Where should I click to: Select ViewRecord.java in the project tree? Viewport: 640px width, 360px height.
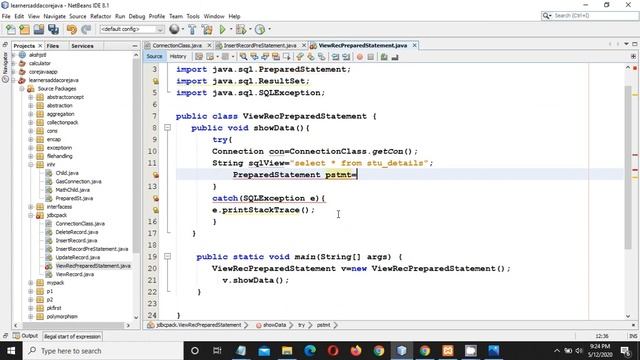pyautogui.click(x=75, y=274)
